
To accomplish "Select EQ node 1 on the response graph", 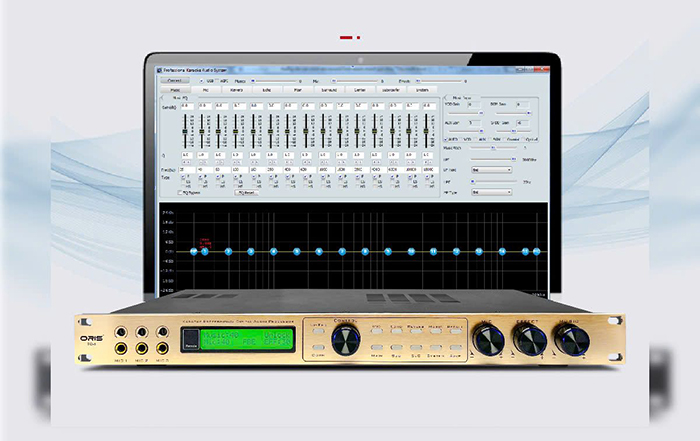I will point(205,252).
